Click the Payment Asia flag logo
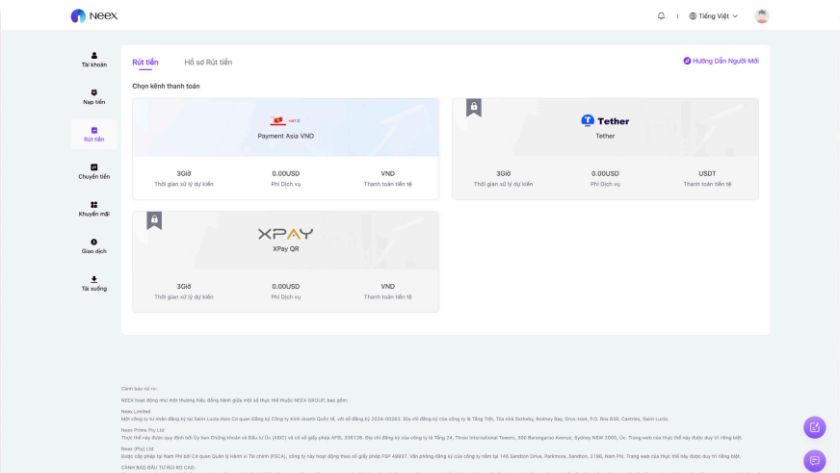 click(285, 121)
